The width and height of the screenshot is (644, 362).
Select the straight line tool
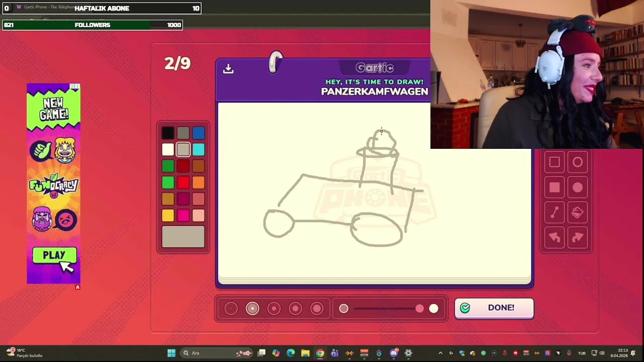(554, 213)
